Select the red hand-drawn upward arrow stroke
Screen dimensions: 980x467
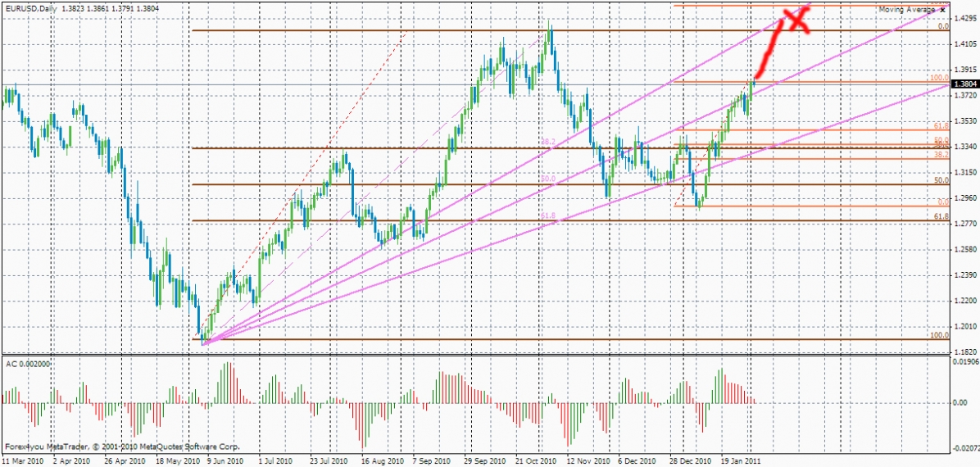770,49
